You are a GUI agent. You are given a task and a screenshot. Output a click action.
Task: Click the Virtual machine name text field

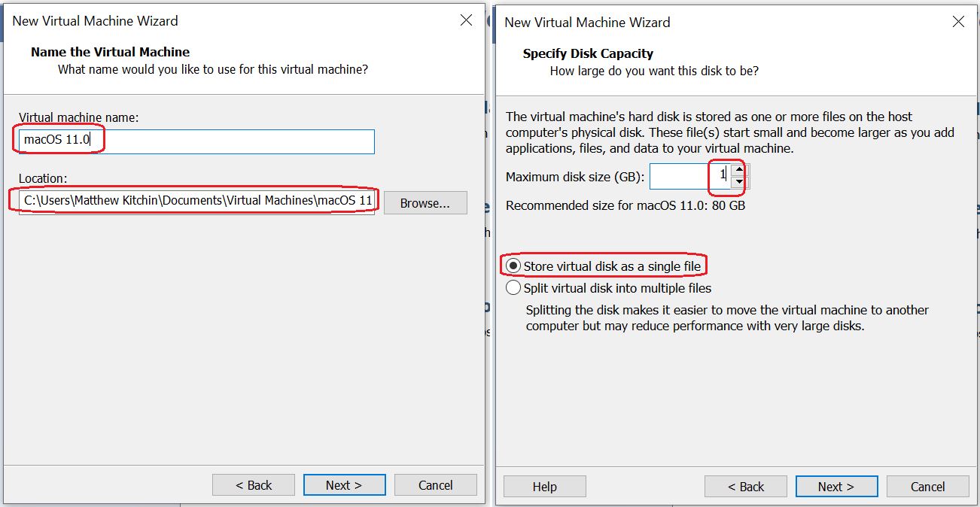point(226,141)
